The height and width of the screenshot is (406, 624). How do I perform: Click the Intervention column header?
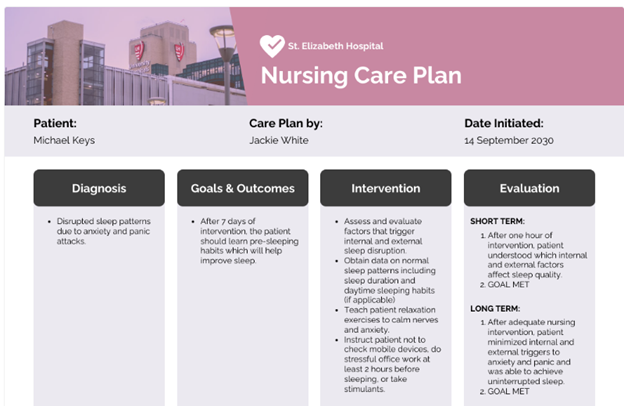tap(385, 188)
